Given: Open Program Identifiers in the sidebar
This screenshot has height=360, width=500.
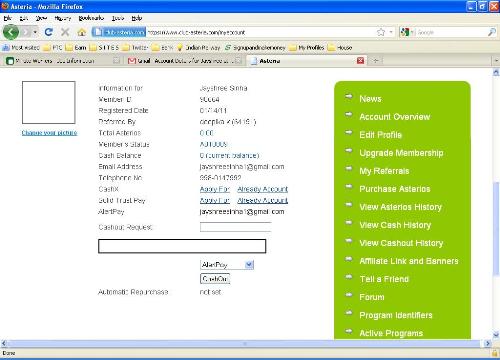Looking at the screenshot, I should [396, 315].
